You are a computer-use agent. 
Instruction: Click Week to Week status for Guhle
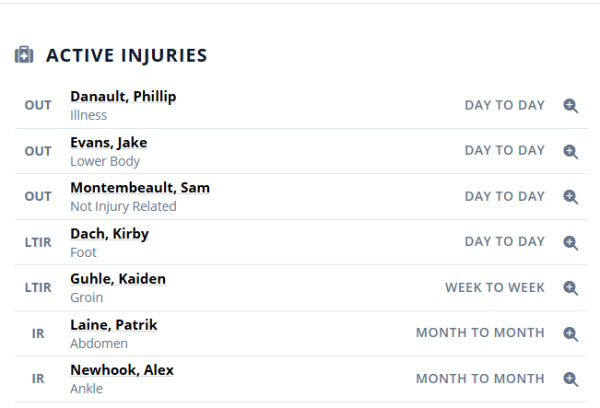click(495, 288)
